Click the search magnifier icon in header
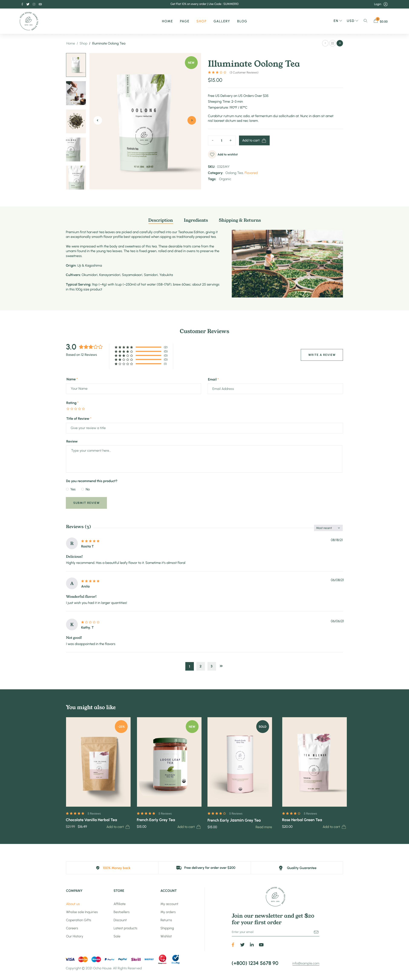Screen dimensions: 409x980 point(365,21)
